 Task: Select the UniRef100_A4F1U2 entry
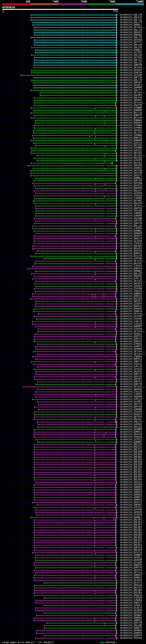point(131,151)
